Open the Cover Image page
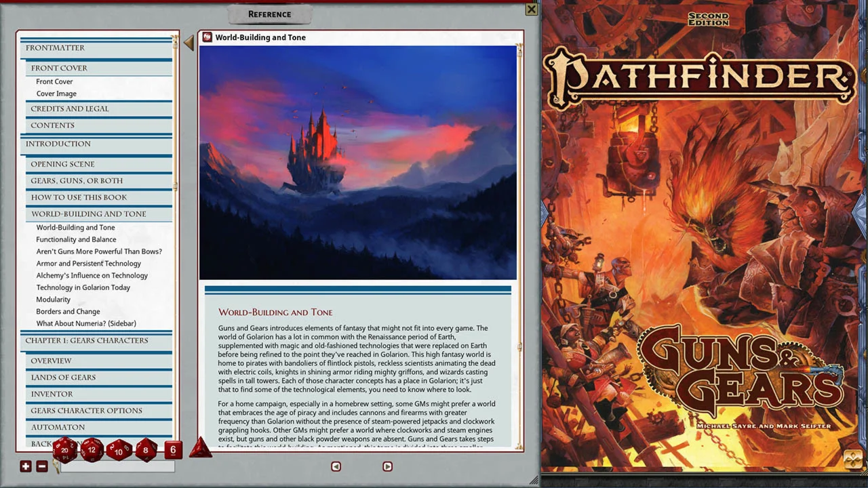 pos(56,94)
